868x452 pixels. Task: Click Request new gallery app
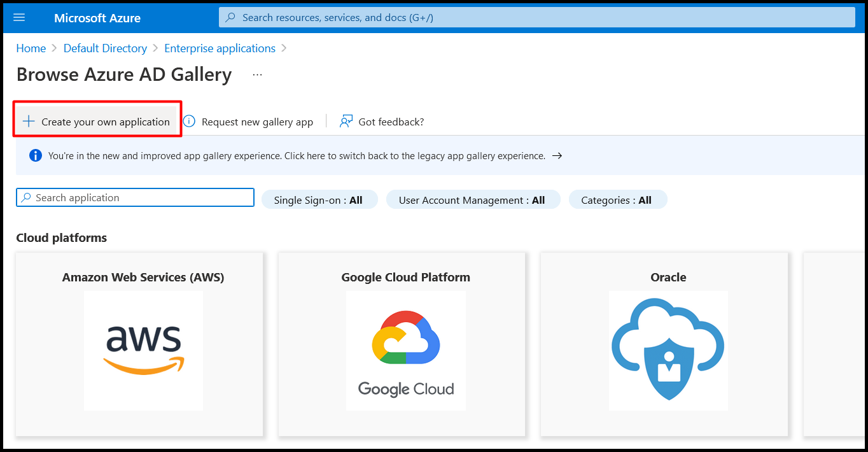click(257, 122)
